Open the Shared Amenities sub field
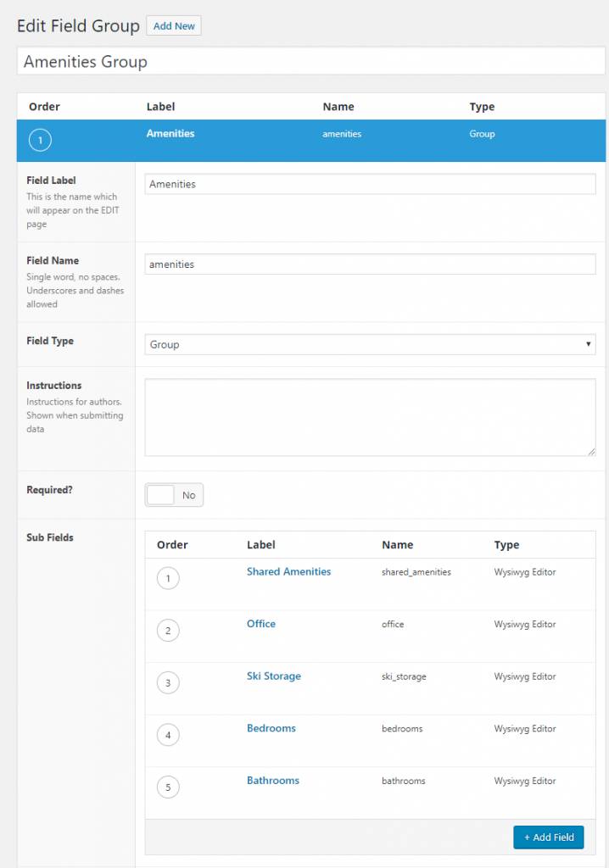This screenshot has width=609, height=868. [288, 571]
